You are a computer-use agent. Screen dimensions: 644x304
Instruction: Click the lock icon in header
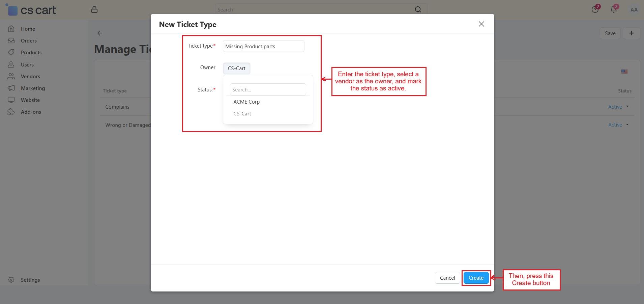point(94,9)
